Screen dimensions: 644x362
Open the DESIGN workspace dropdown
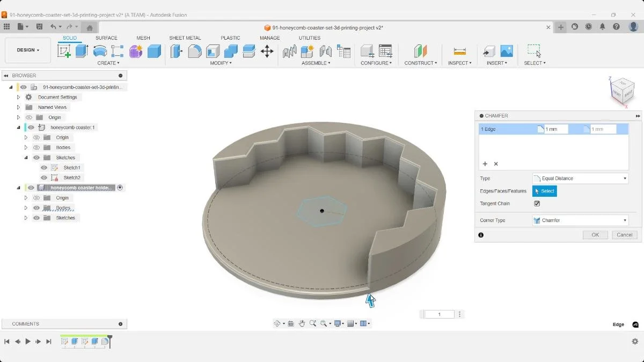click(x=28, y=50)
